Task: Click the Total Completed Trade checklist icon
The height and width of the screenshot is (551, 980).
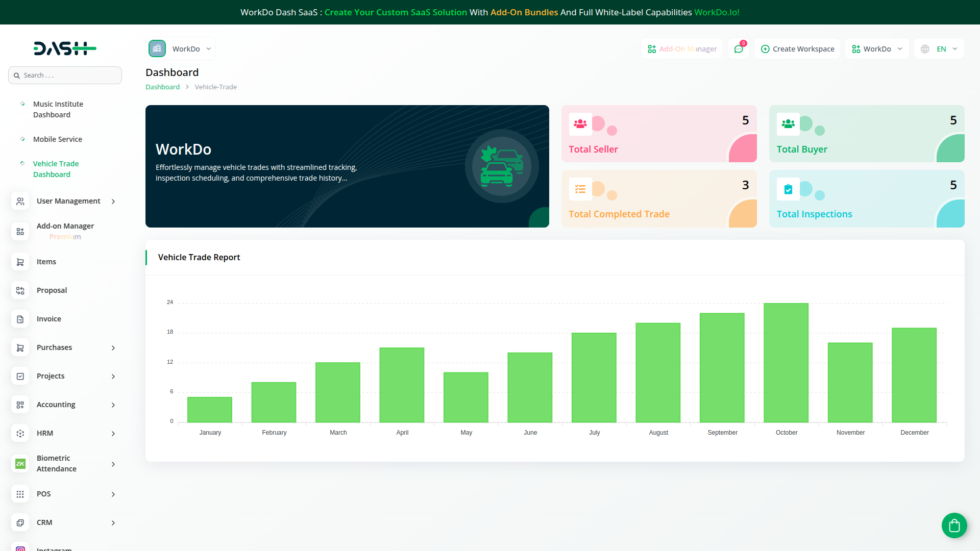Action: pyautogui.click(x=580, y=189)
